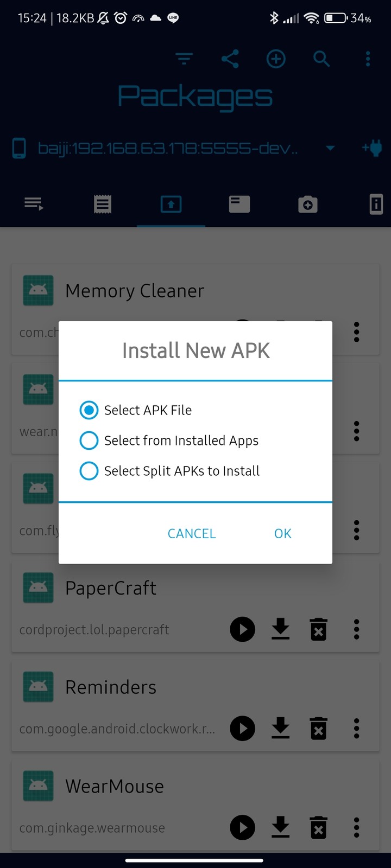Viewport: 391px width, 868px height.
Task: Open the top-right overflow menu
Action: pos(368,59)
